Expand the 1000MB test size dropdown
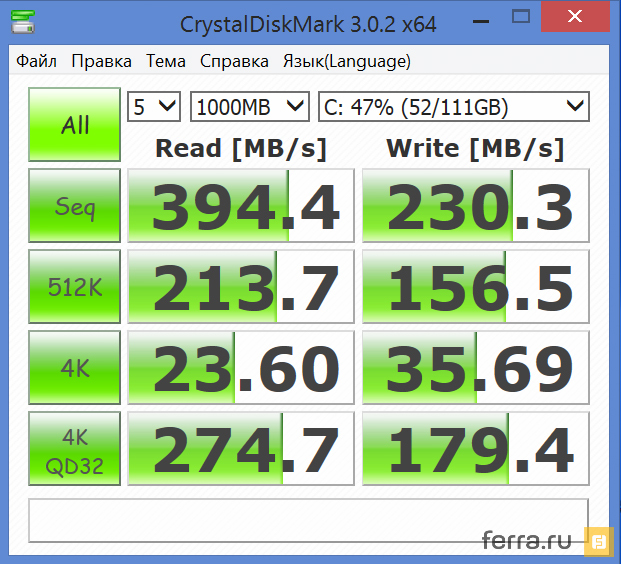The height and width of the screenshot is (564, 621). click(x=250, y=106)
